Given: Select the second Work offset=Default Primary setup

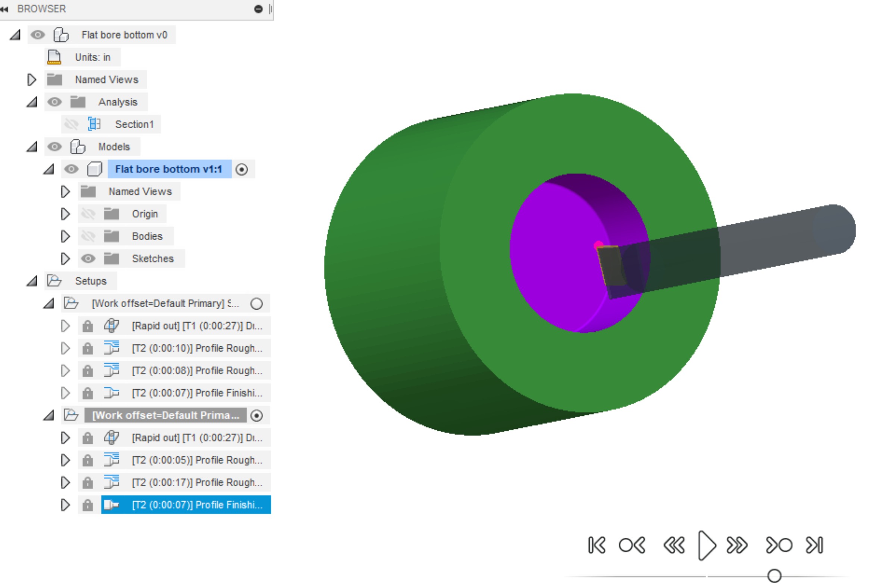Looking at the screenshot, I should tap(165, 415).
